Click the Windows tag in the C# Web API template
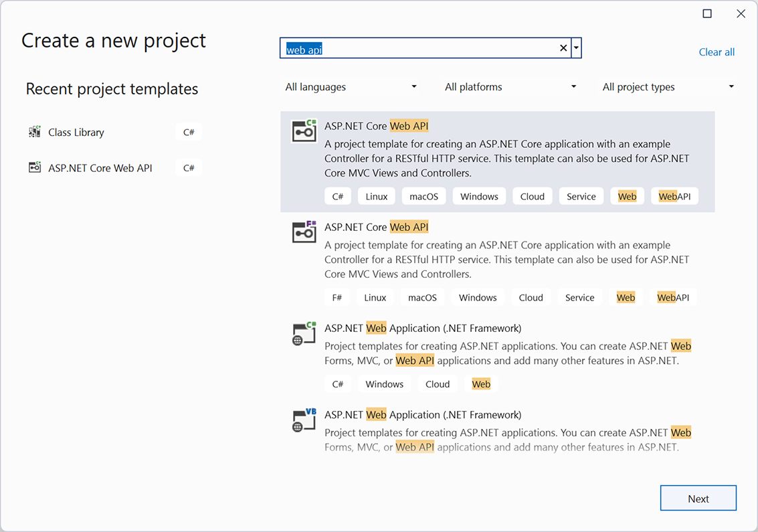The width and height of the screenshot is (758, 532). 479,196
